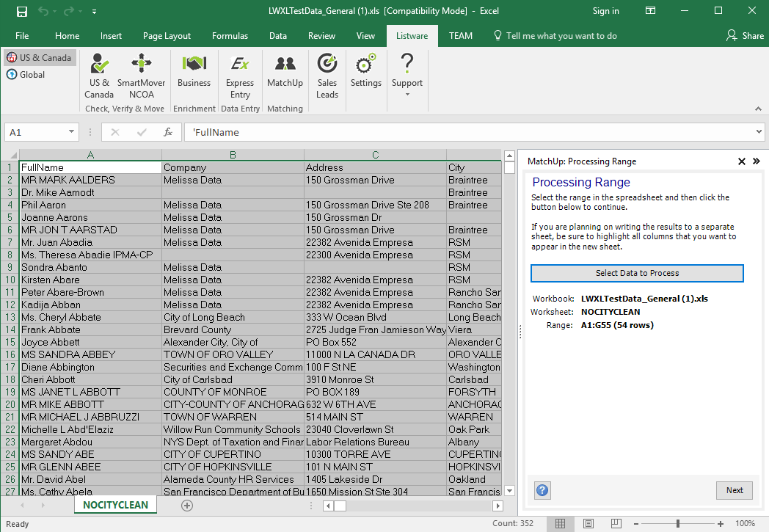
Task: Expand the formula bar
Action: click(759, 132)
